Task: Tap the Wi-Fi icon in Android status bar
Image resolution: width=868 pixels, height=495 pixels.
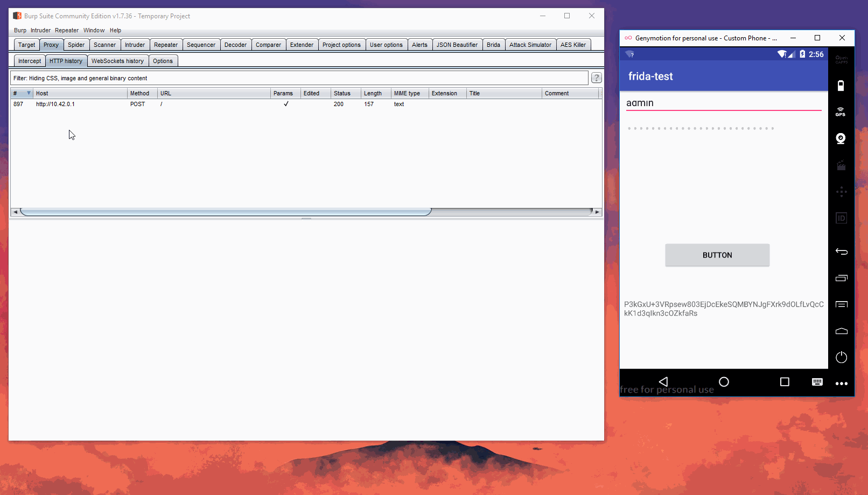Action: pyautogui.click(x=782, y=54)
